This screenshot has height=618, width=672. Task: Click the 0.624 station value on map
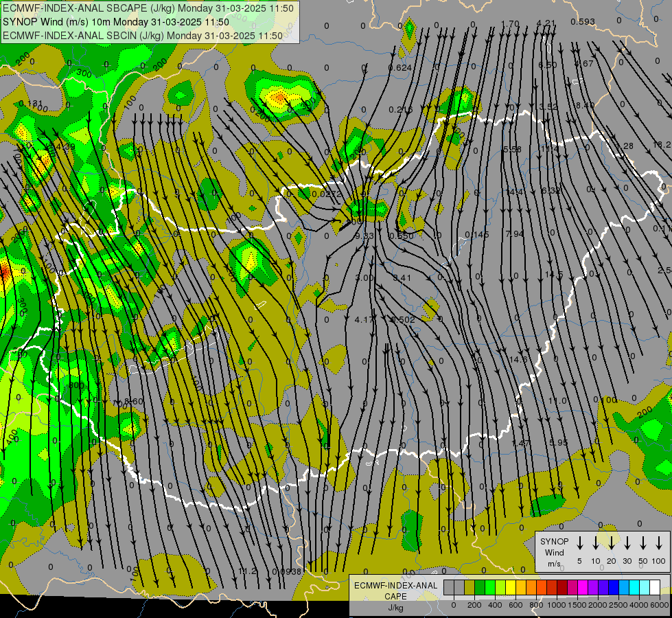400,68
